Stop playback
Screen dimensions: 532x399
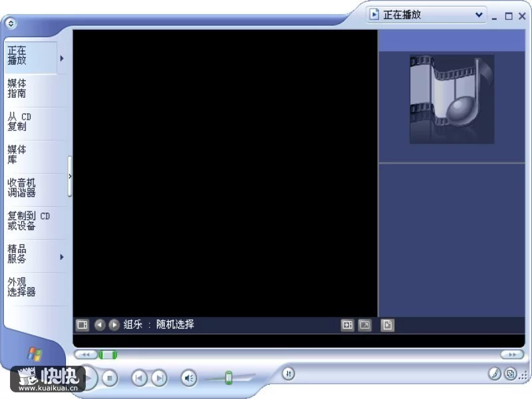tap(110, 378)
